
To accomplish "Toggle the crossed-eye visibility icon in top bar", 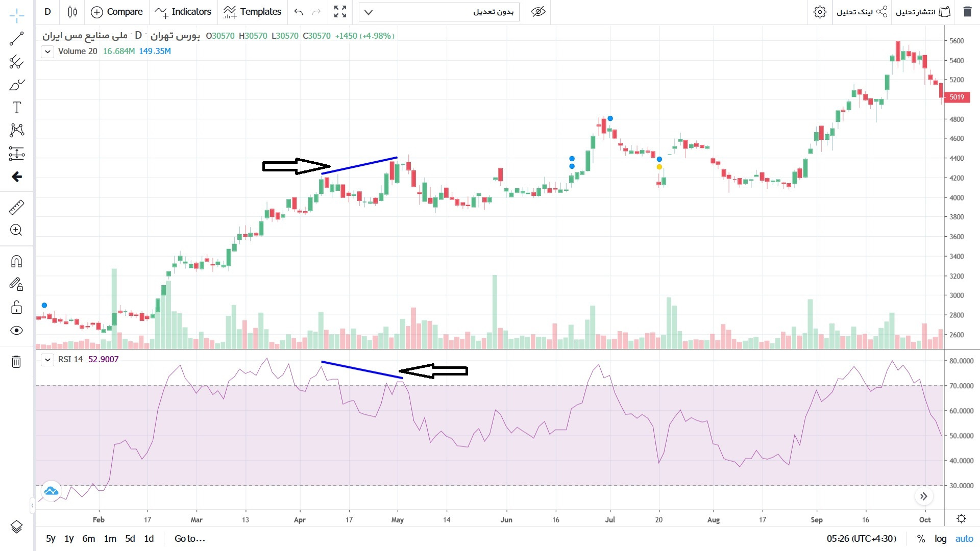I will (x=538, y=12).
